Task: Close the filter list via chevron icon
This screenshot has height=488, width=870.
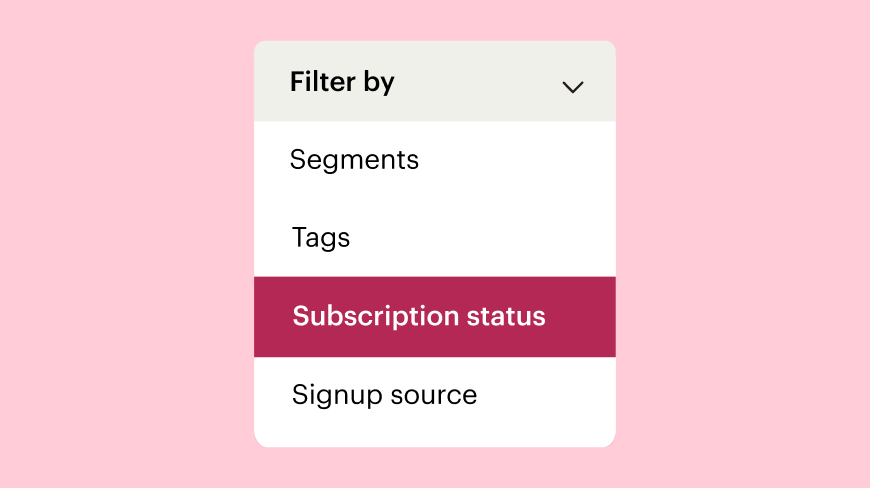Action: [x=573, y=87]
